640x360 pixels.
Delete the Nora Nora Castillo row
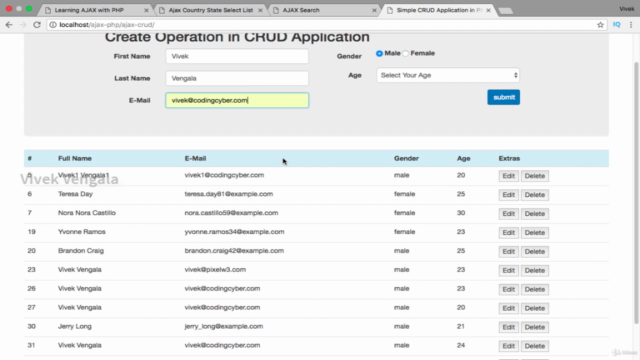(x=535, y=214)
